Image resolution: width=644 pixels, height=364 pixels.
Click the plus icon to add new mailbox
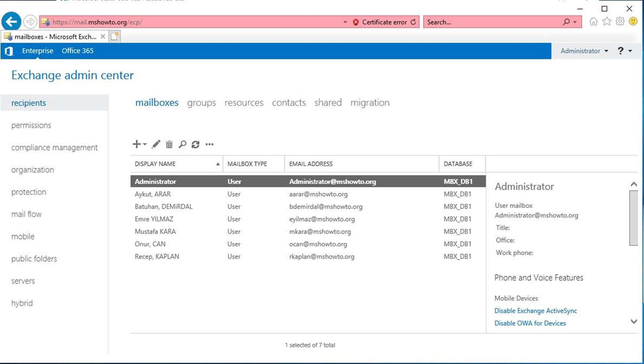tap(137, 144)
